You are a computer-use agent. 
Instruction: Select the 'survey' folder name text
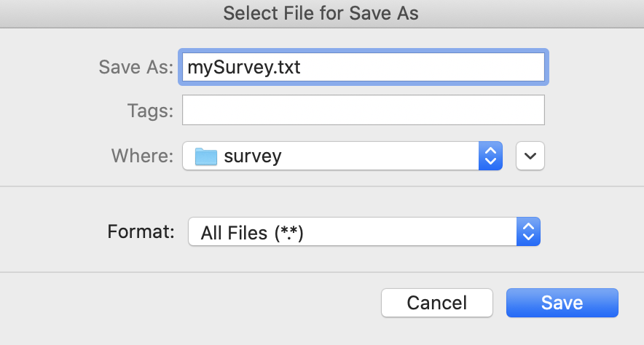[x=253, y=156]
